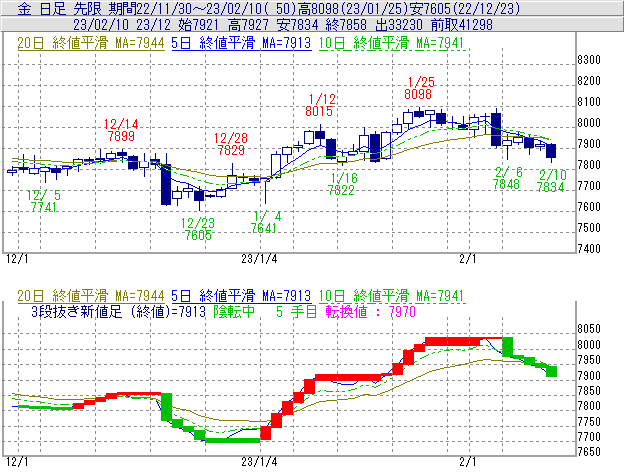Click the 出33230 volume value in header

pos(399,25)
